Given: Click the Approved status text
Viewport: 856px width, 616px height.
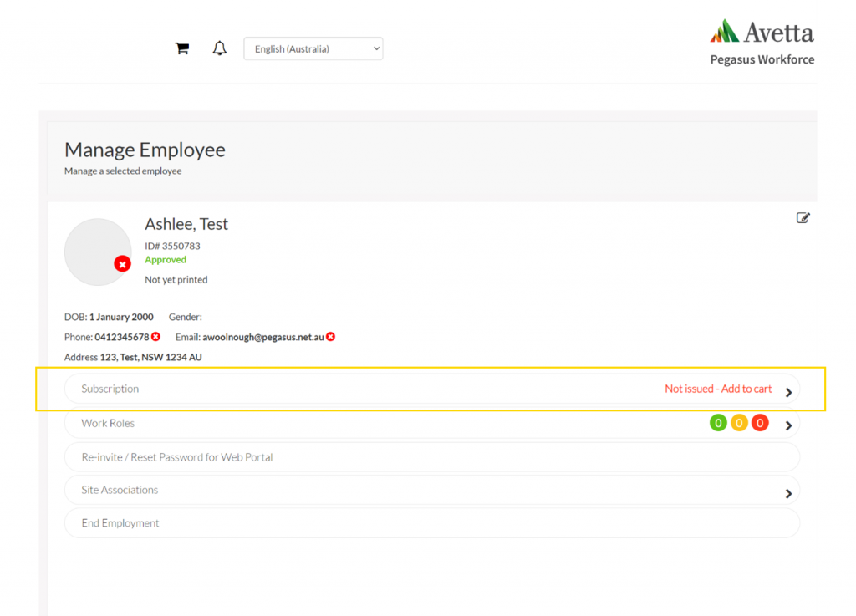Looking at the screenshot, I should point(166,260).
